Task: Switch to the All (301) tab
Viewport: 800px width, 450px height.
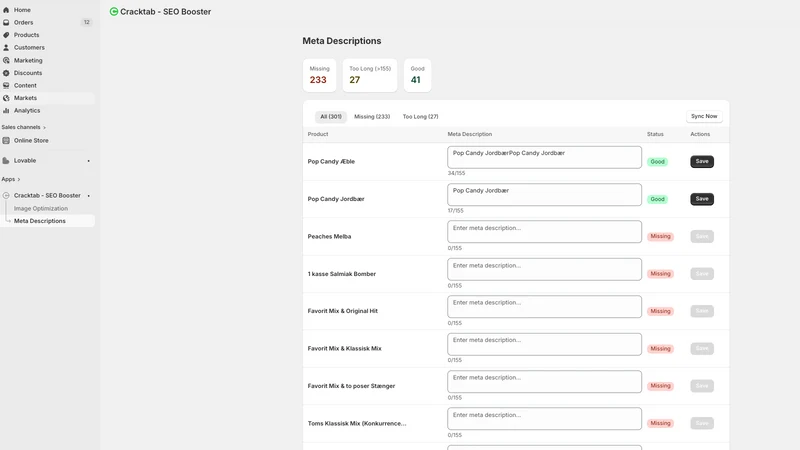Action: pyautogui.click(x=331, y=116)
